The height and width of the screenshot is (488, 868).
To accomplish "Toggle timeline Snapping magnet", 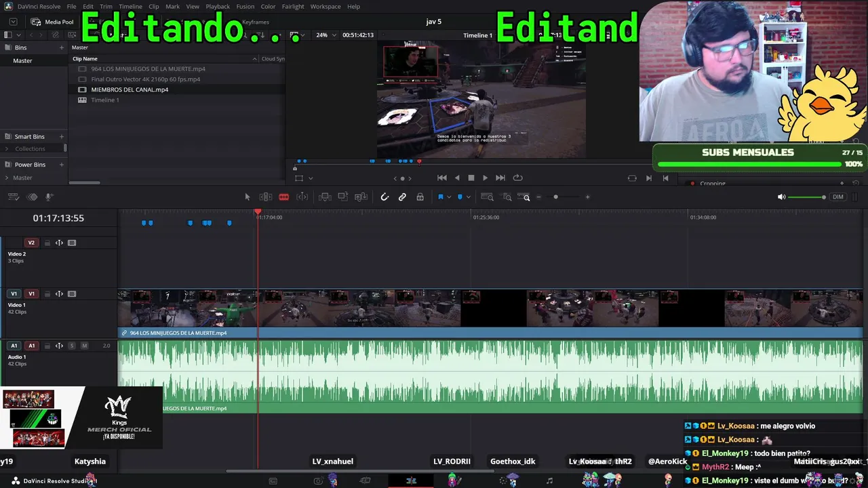I will click(384, 197).
